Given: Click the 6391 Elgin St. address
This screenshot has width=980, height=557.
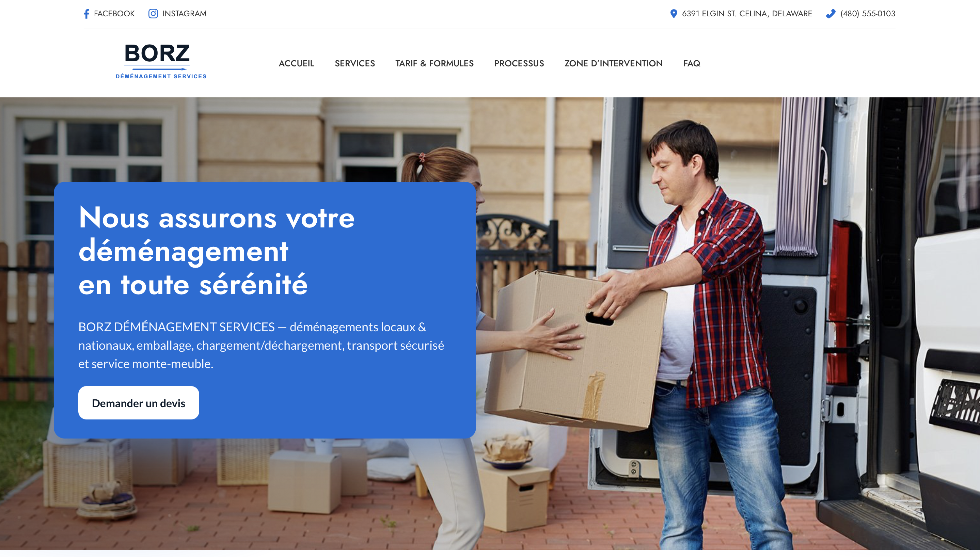Looking at the screenshot, I should 747,14.
